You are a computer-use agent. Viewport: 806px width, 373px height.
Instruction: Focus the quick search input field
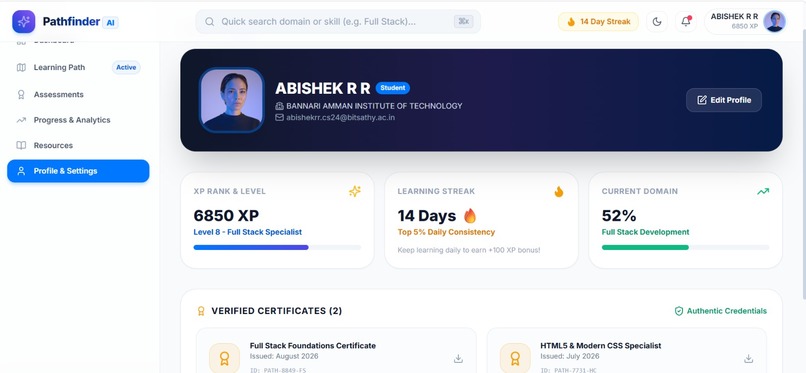pyautogui.click(x=338, y=22)
